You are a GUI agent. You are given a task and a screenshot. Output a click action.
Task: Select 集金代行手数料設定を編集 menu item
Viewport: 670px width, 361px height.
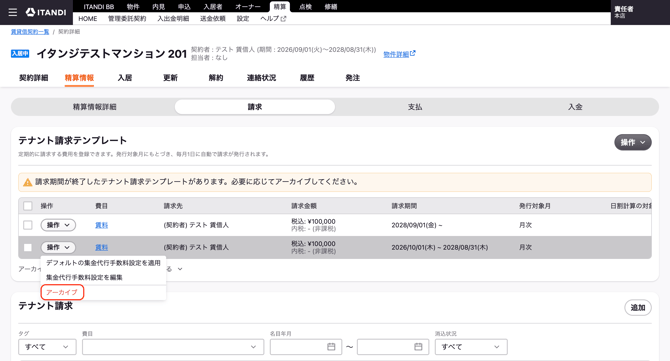point(103,277)
